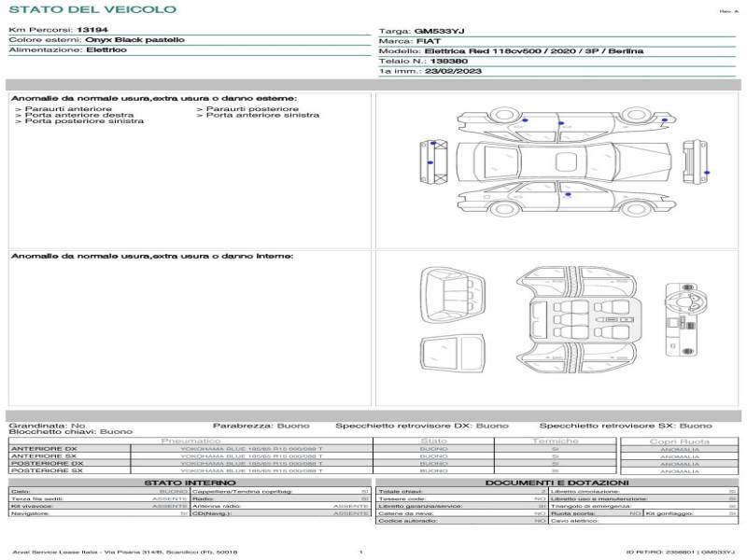The height and width of the screenshot is (560, 747).
Task: Click the Pneumatico column header
Action: (191, 441)
